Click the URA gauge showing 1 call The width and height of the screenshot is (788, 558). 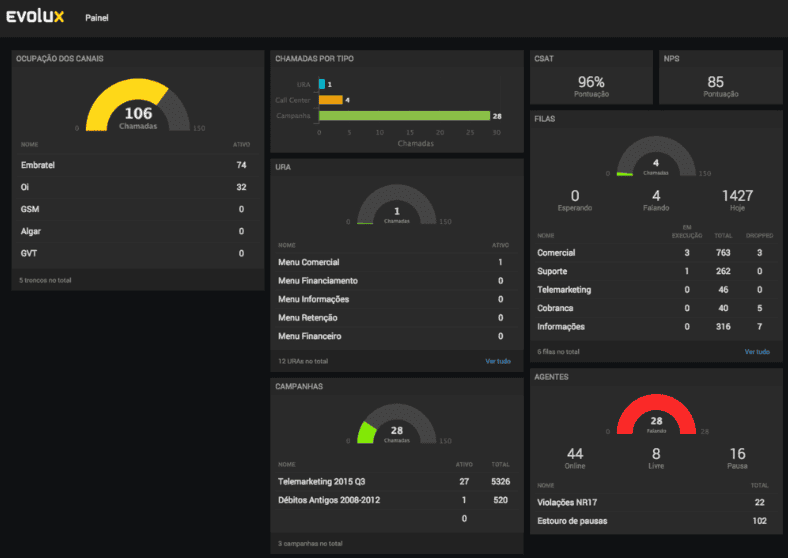[397, 205]
